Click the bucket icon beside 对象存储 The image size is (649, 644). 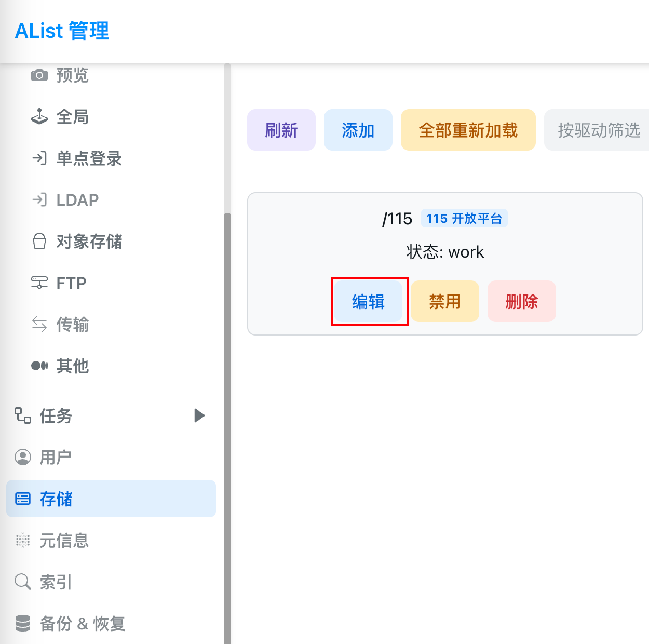[x=39, y=242]
